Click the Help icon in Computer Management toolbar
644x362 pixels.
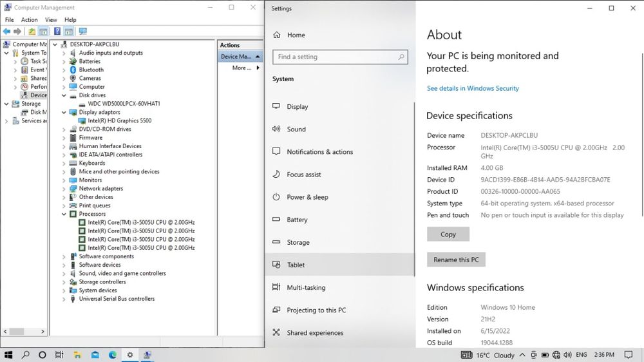(57, 31)
